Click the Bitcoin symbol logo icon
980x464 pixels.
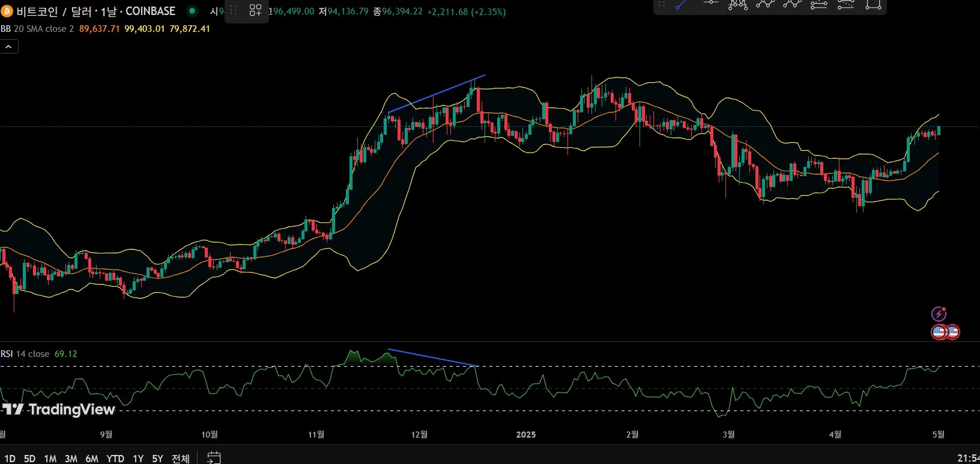[7, 11]
